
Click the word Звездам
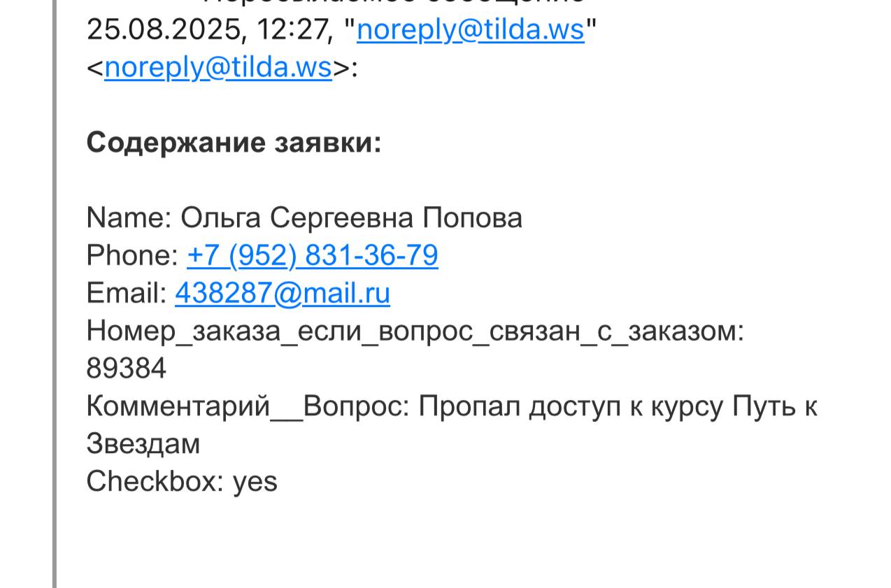click(x=143, y=444)
